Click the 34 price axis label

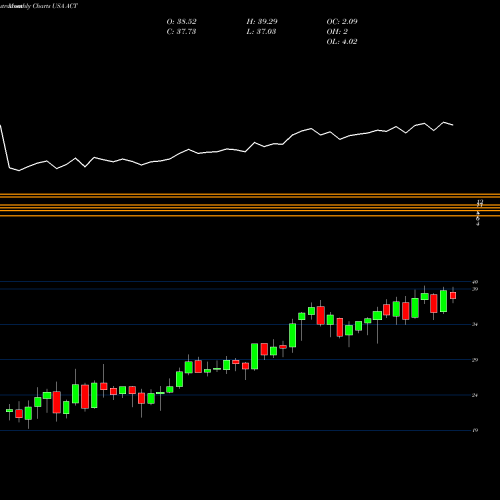tap(475, 324)
